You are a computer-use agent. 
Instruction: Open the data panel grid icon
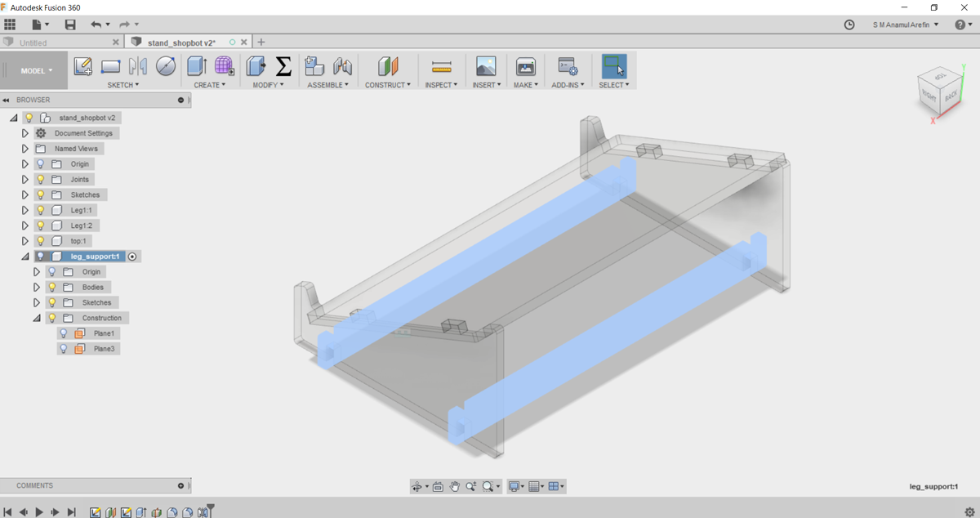(x=10, y=25)
